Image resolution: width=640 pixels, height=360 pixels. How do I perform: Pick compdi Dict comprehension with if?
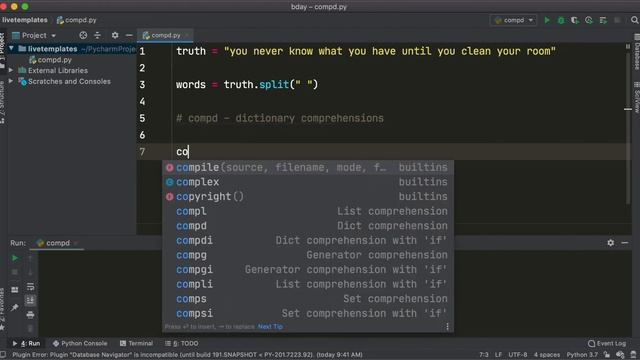[x=308, y=240]
